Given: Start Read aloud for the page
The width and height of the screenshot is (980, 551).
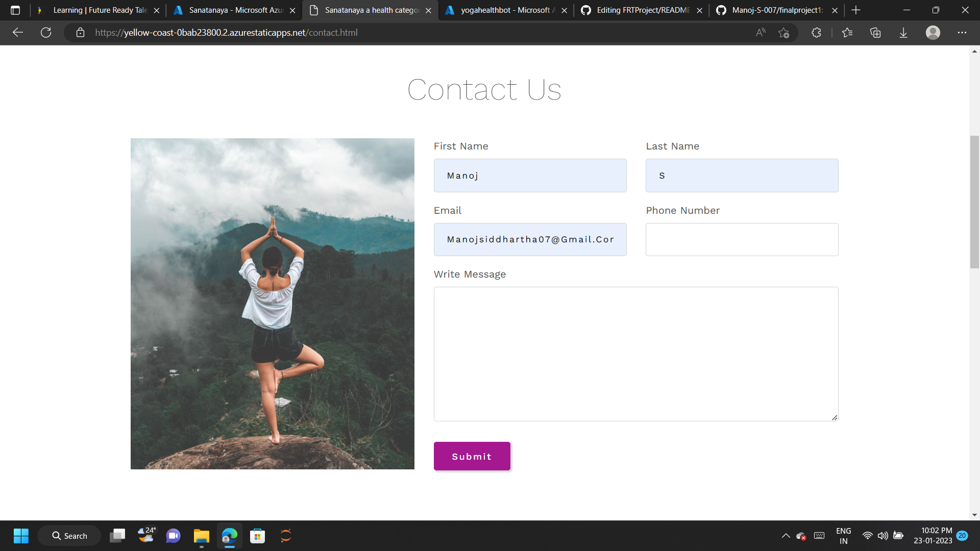Looking at the screenshot, I should click(760, 33).
